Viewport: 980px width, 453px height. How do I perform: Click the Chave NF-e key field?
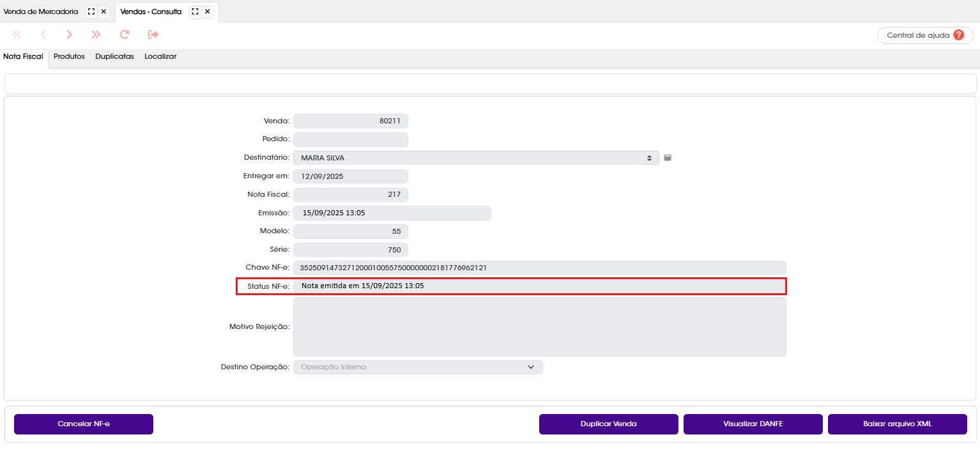tap(540, 268)
